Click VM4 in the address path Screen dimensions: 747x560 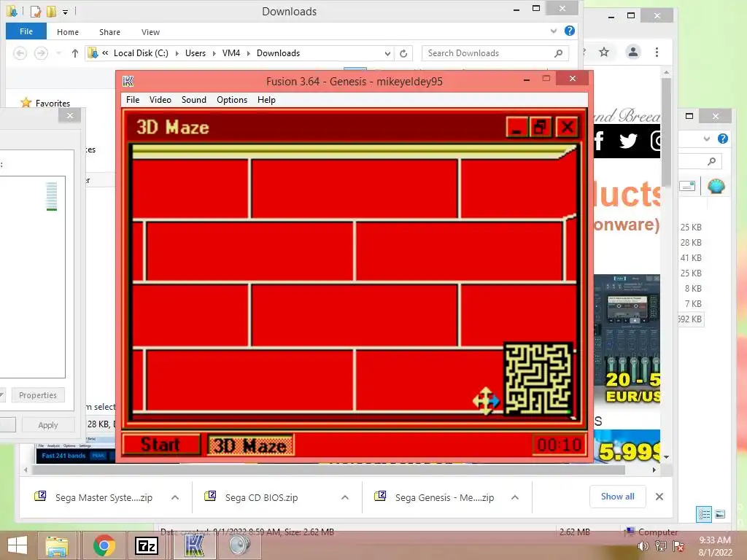[x=231, y=52]
